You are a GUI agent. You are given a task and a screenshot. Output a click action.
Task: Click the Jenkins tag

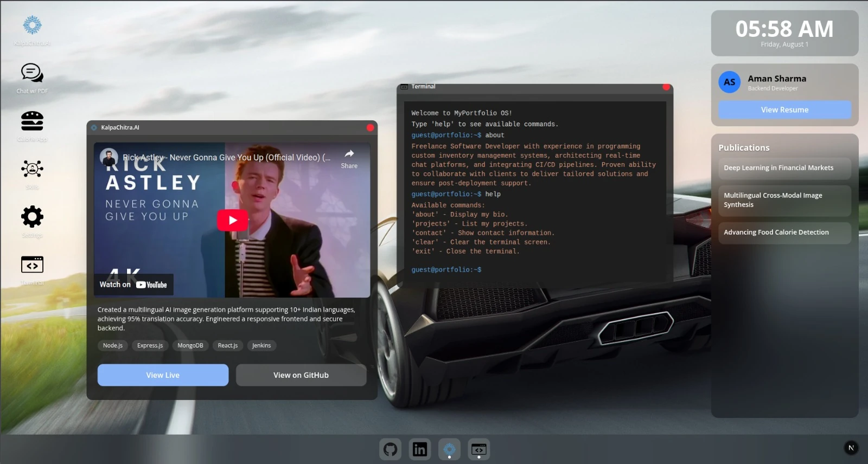[x=261, y=345]
